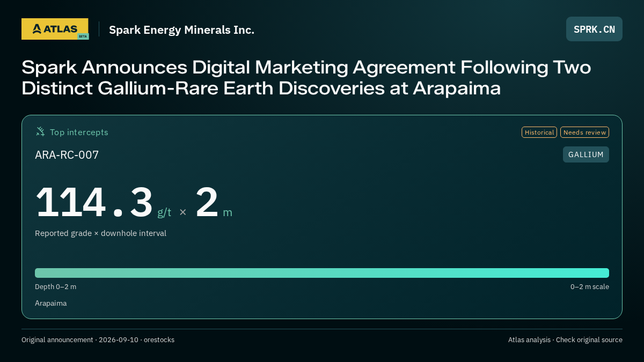This screenshot has width=644, height=362.
Task: Click the 0–2 m scale label
Action: pyautogui.click(x=589, y=286)
